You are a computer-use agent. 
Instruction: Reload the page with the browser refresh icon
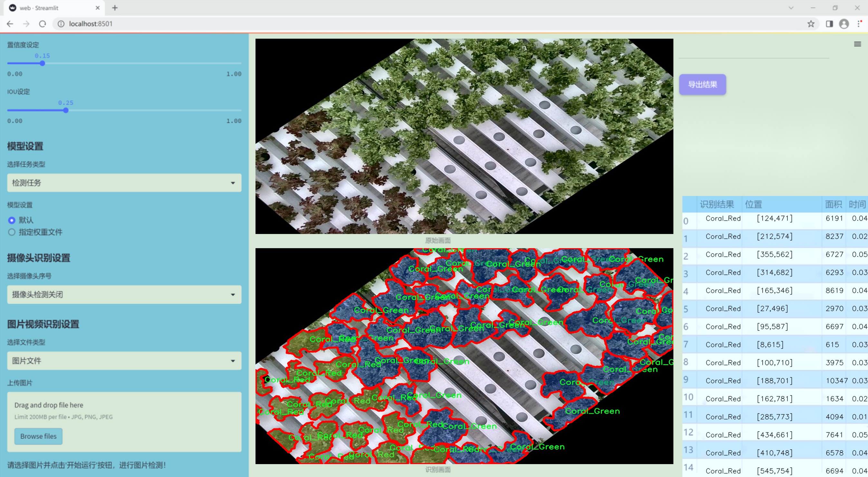tap(43, 24)
